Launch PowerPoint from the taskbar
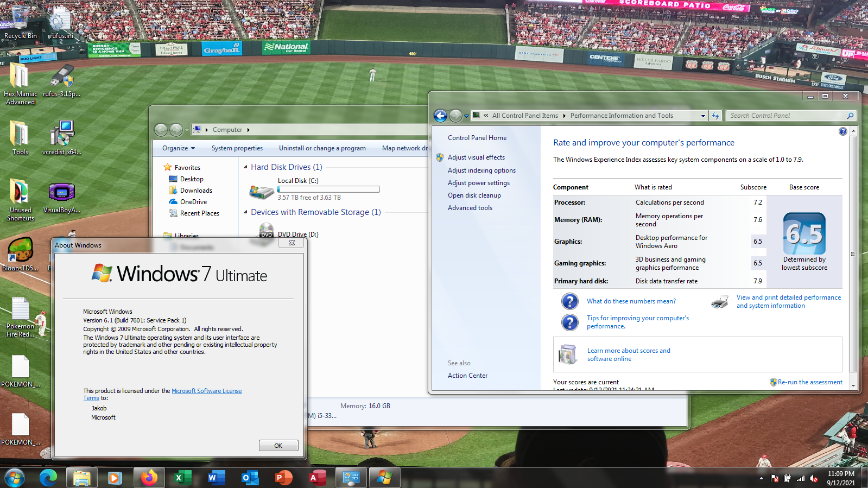Image resolution: width=868 pixels, height=488 pixels. (283, 478)
